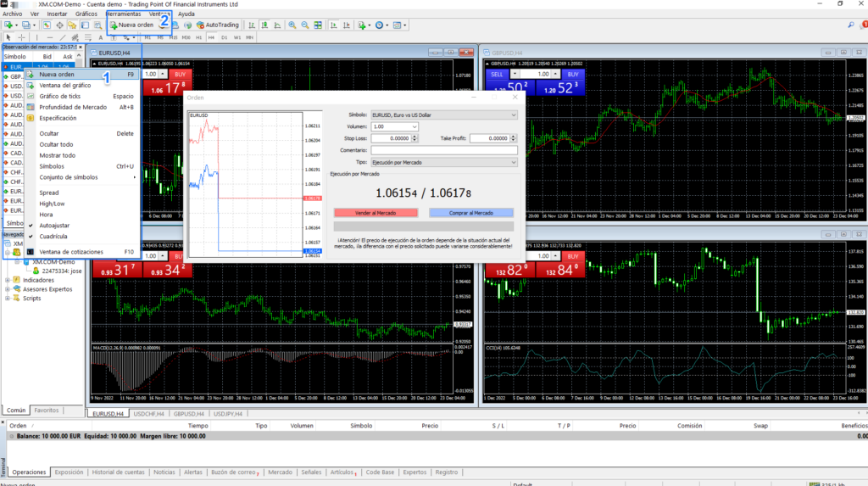The image size is (868, 486).
Task: Select the horizontal line drawing tool
Action: point(50,37)
